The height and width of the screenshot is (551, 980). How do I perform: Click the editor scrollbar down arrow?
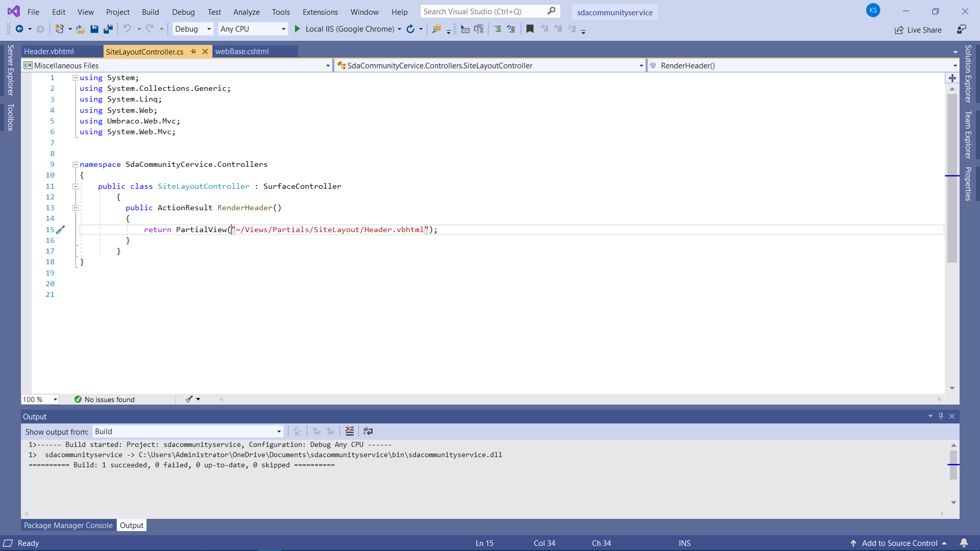tap(952, 388)
